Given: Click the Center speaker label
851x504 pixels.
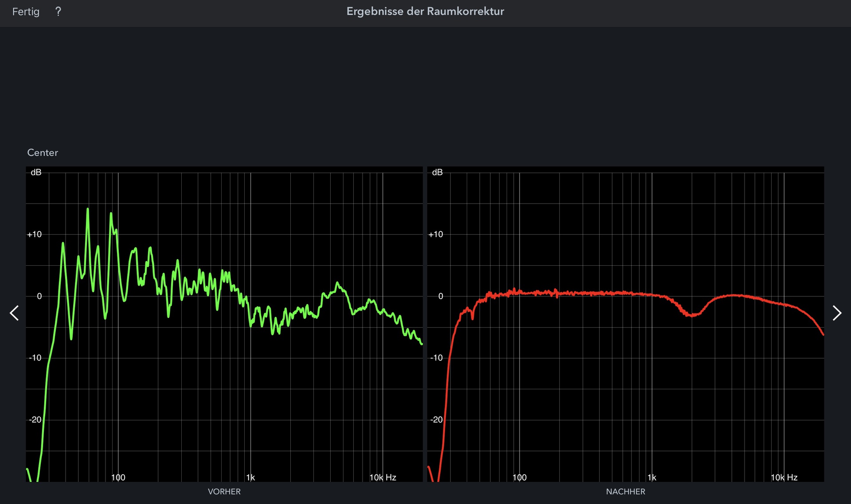Looking at the screenshot, I should (43, 152).
